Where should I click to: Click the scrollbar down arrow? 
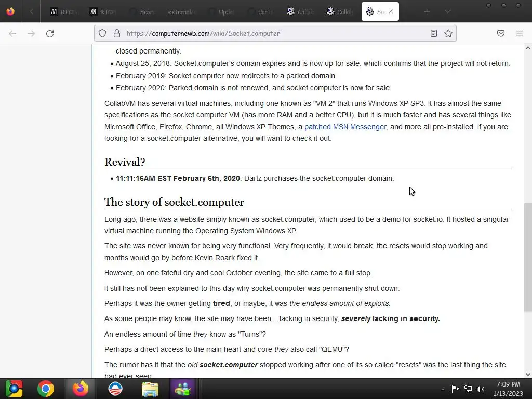528,375
